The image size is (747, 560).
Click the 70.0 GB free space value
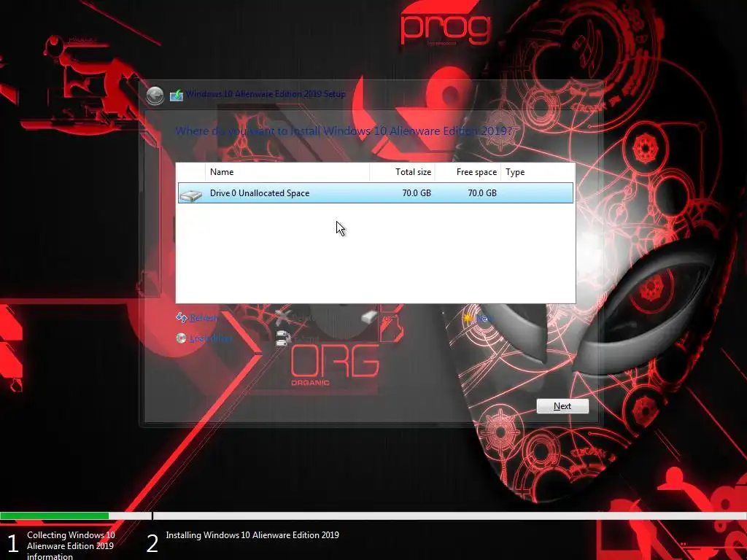[482, 192]
